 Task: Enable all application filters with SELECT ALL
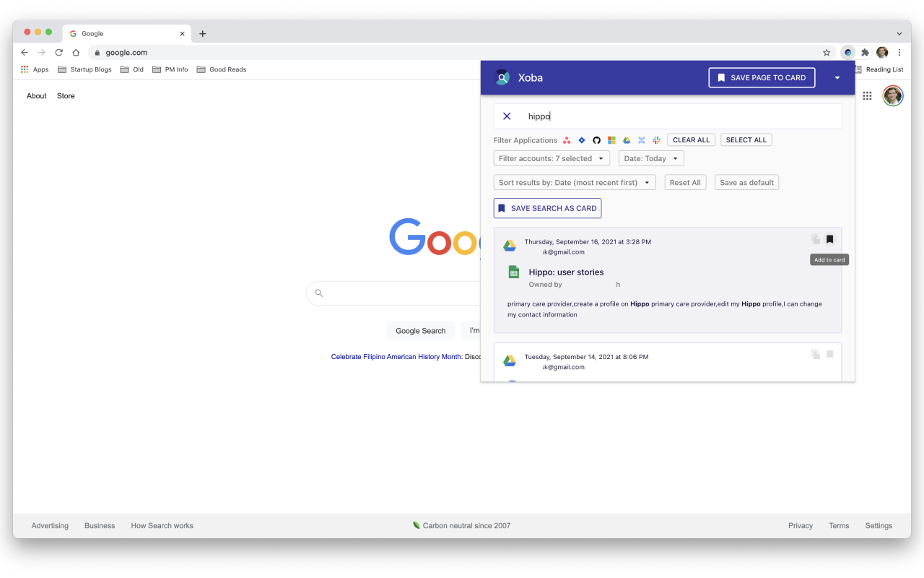[x=746, y=139]
